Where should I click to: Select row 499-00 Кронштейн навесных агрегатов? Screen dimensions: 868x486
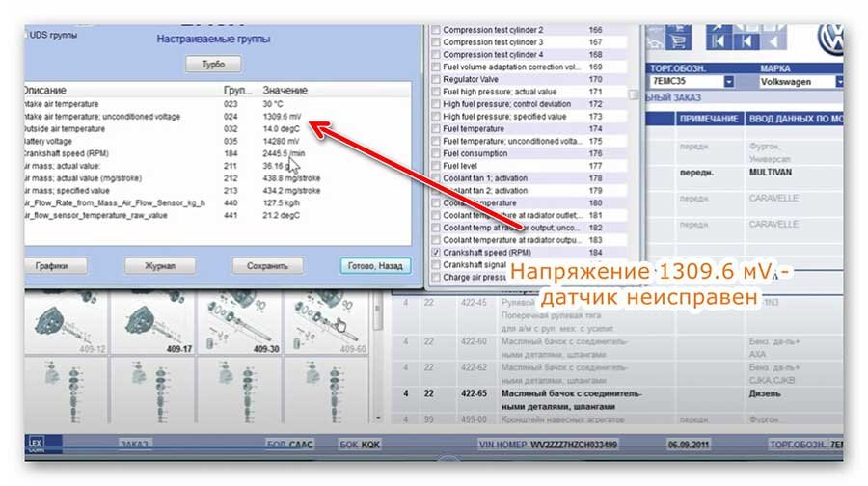tap(617, 419)
